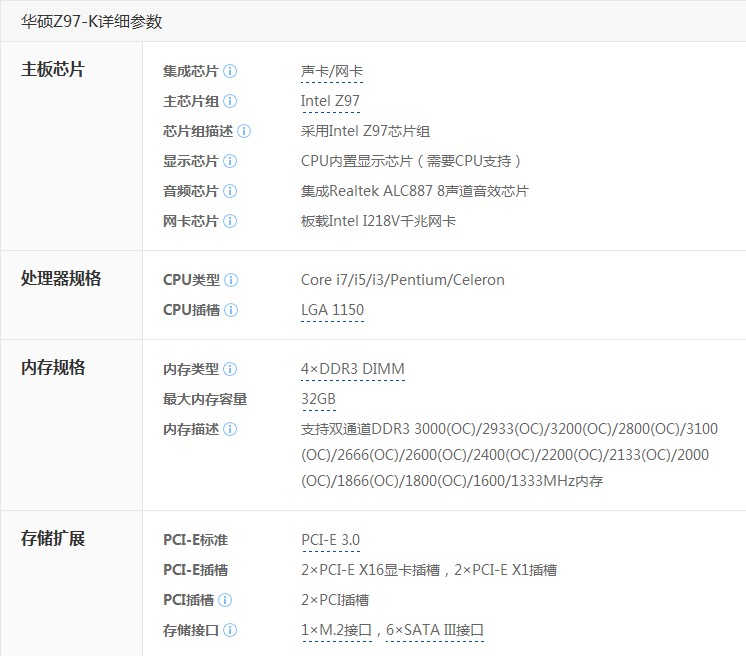Click the 内存规格 section title
The image size is (746, 656).
coord(53,368)
